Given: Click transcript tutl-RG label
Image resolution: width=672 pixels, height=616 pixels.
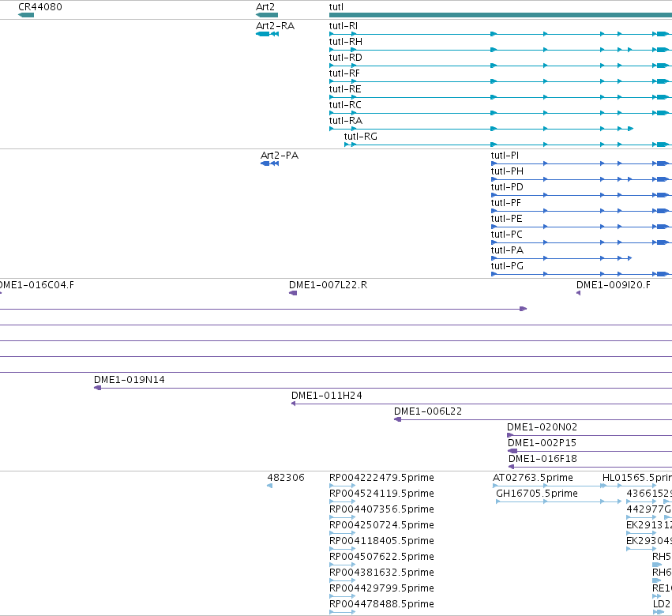Looking at the screenshot, I should pyautogui.click(x=360, y=137).
